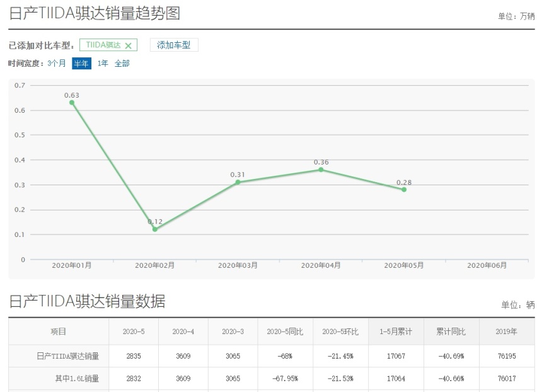This screenshot has width=537, height=392.
Task: Click the 0.31 data point for March
Action: (238, 182)
